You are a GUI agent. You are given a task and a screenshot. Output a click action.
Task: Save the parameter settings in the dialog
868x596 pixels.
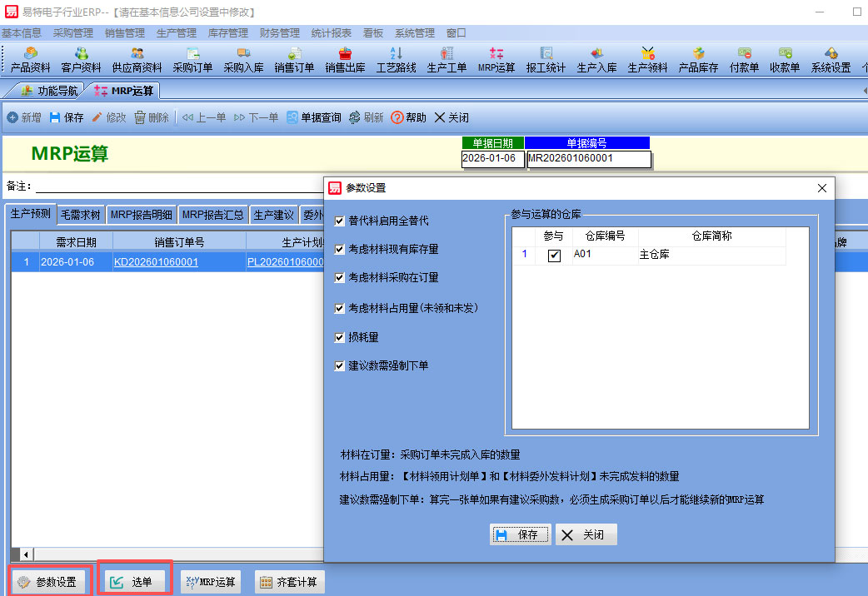[520, 535]
